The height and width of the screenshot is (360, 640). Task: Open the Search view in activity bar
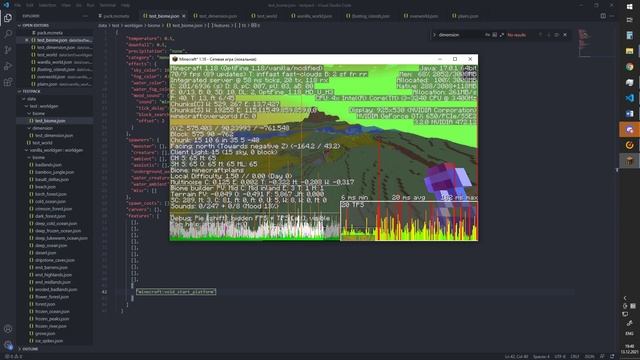pos(8,34)
